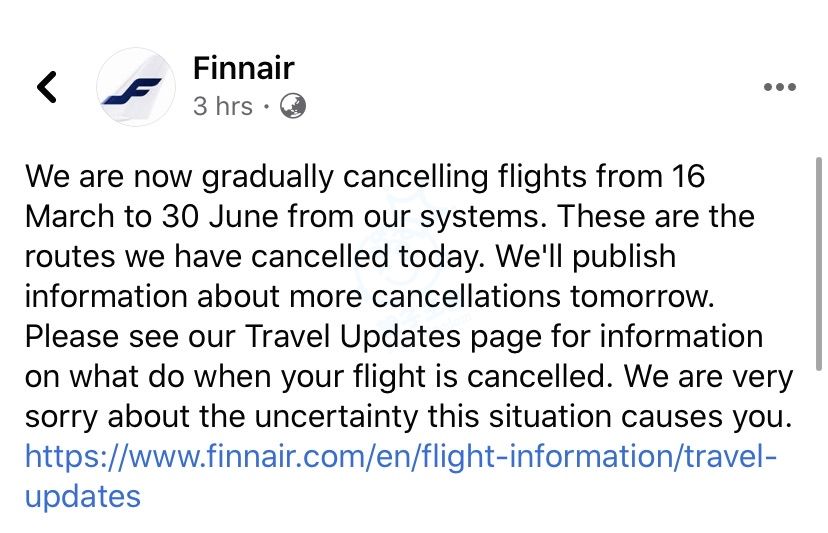Open the finnair.com travel-updates URL
Image resolution: width=828 pixels, height=533 pixels.
click(401, 456)
